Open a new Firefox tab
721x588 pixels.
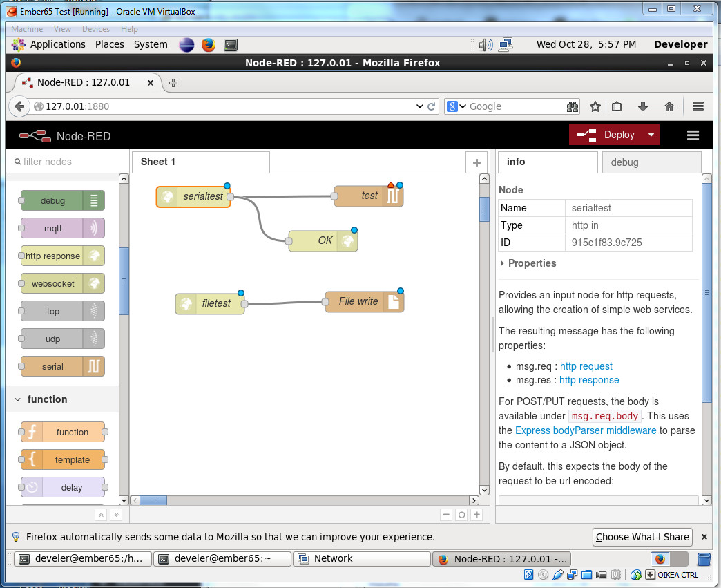[173, 83]
